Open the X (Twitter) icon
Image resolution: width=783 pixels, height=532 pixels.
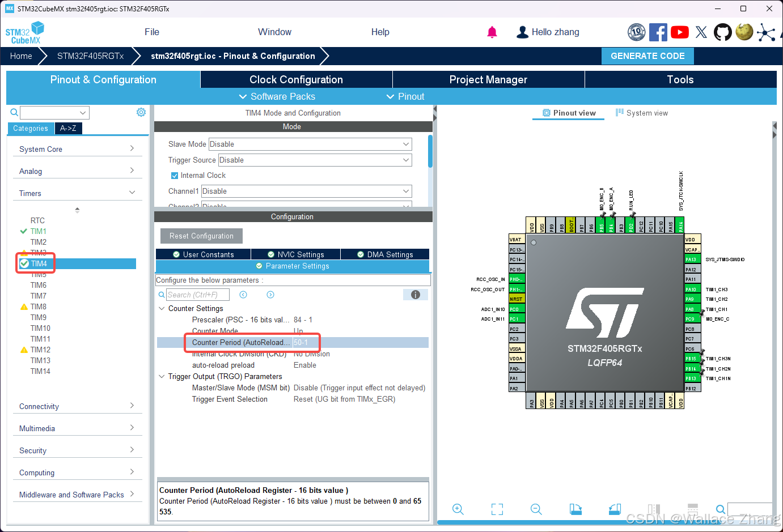[x=701, y=32]
